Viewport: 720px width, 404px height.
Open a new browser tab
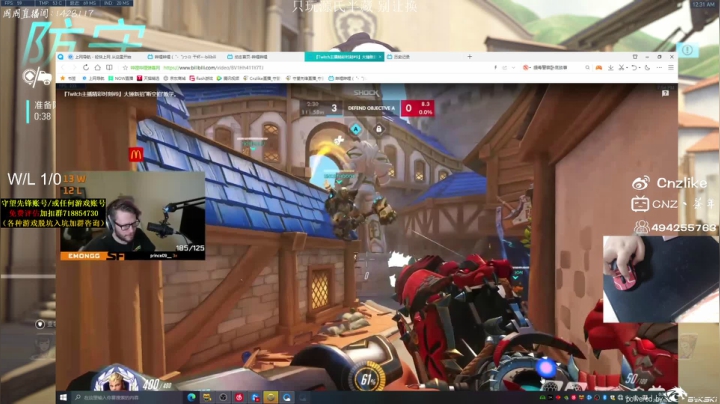(469, 57)
